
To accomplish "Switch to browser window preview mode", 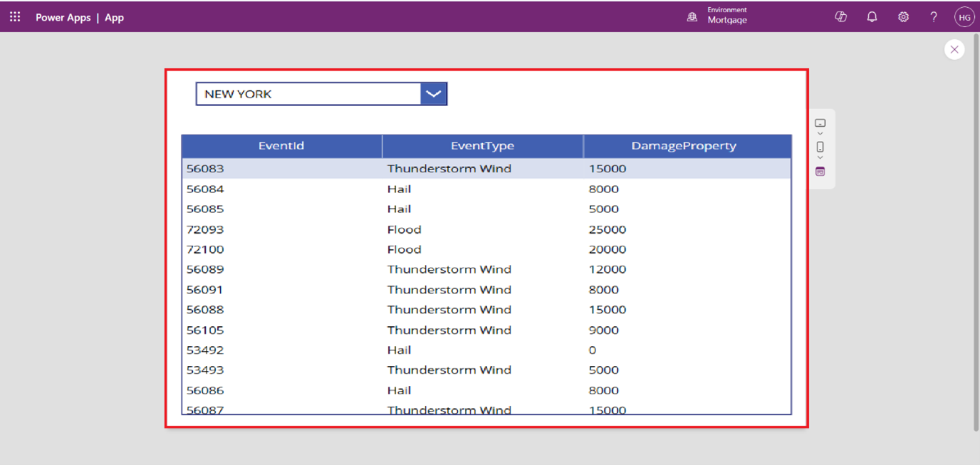I will coord(820,172).
